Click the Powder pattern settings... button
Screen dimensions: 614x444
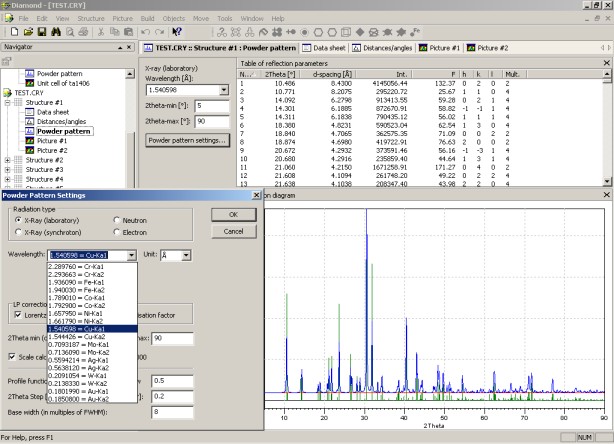pyautogui.click(x=187, y=141)
